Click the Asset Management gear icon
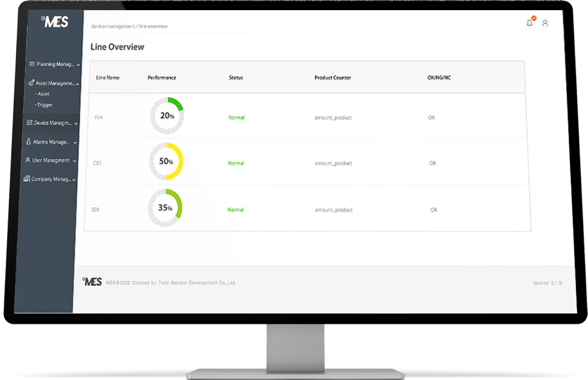The image size is (588, 380). pos(31,83)
